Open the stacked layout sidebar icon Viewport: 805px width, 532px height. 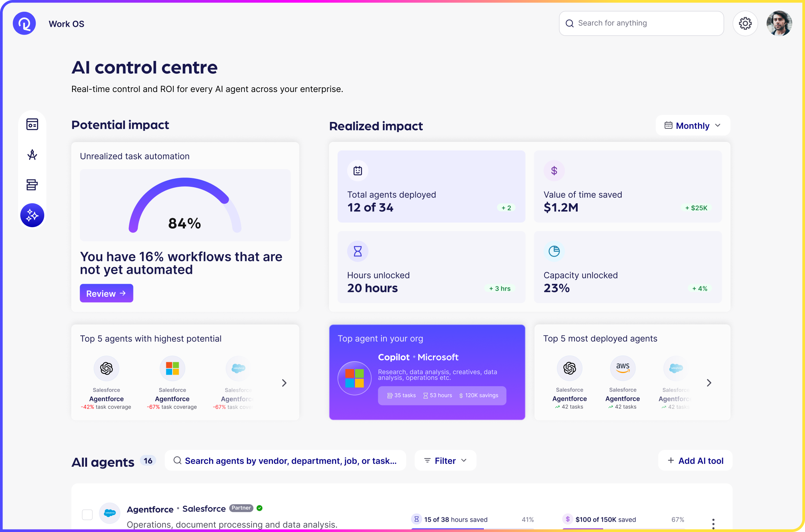click(32, 185)
